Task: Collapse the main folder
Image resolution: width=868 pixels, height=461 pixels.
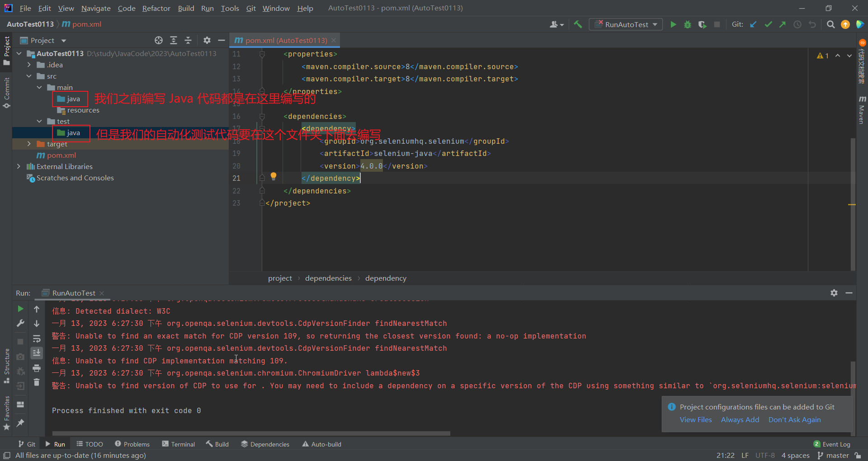Action: [39, 87]
